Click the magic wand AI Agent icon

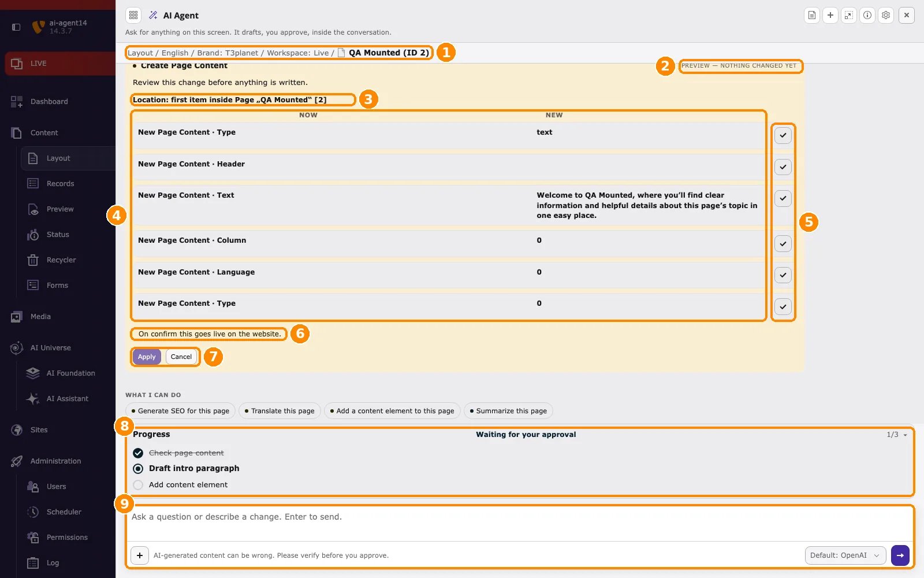(x=153, y=15)
